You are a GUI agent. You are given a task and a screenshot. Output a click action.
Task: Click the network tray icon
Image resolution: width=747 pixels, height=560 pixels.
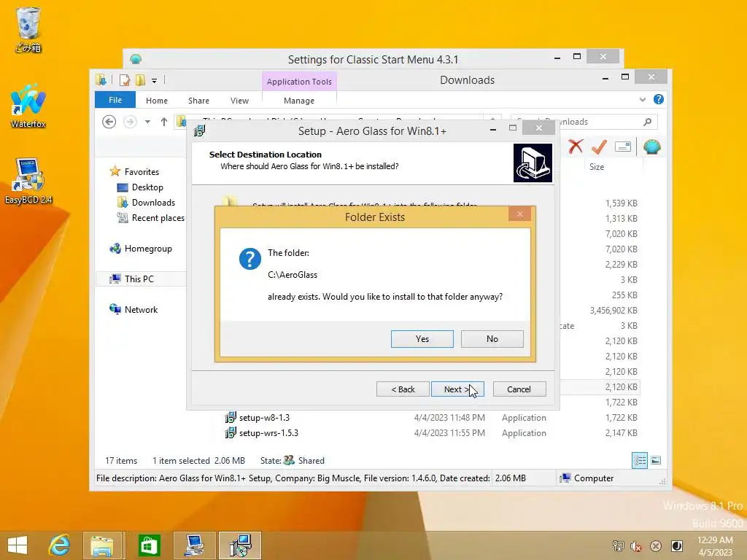(618, 546)
